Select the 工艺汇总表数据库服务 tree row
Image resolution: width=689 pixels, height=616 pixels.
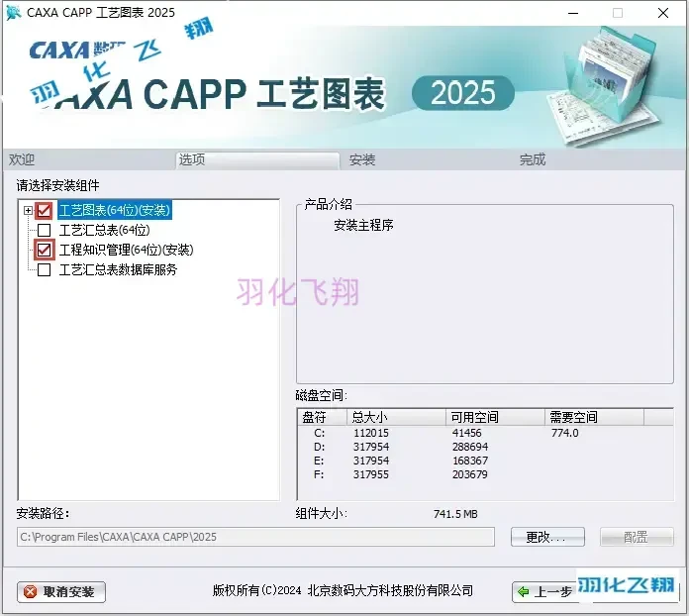pos(118,269)
